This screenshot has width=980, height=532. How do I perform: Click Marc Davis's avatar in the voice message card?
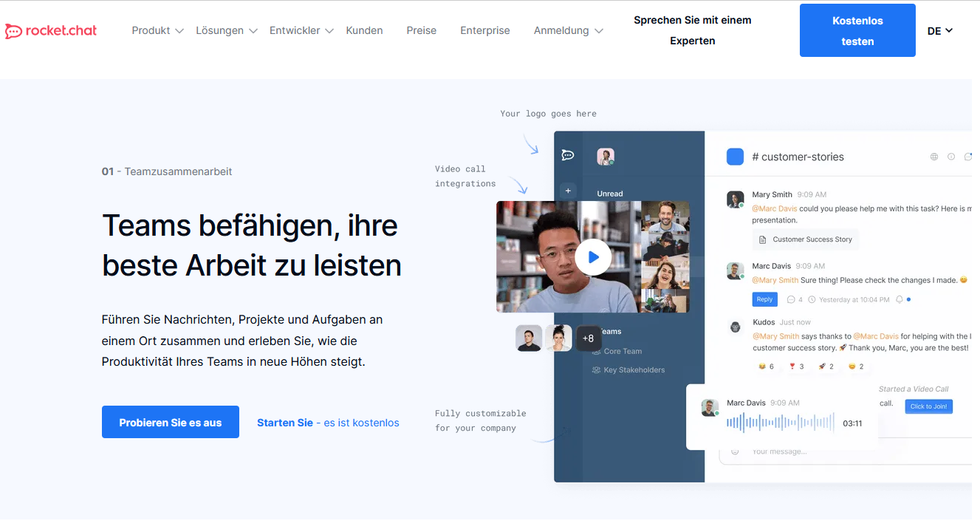pyautogui.click(x=710, y=408)
